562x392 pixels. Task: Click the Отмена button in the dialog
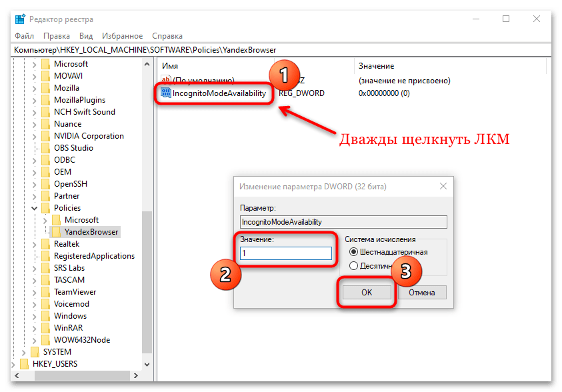coord(422,293)
